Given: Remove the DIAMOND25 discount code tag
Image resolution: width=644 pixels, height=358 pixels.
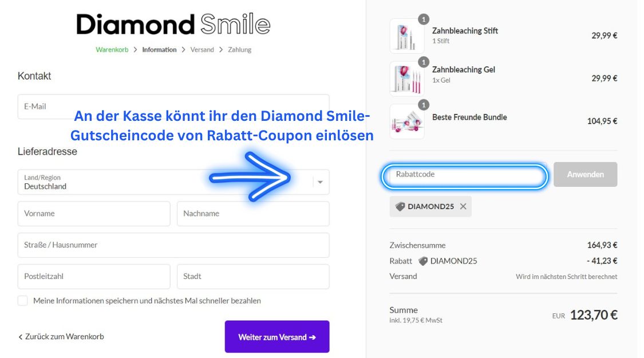Looking at the screenshot, I should pyautogui.click(x=463, y=206).
